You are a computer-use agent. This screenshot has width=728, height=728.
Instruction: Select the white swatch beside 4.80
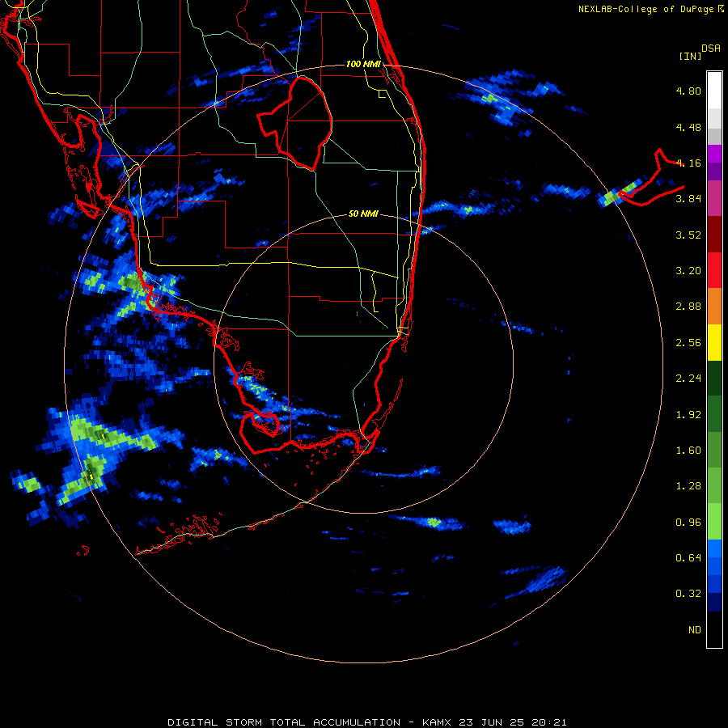[714, 91]
